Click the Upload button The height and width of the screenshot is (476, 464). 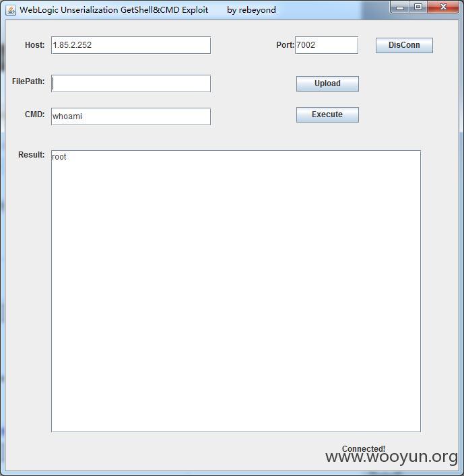(327, 83)
